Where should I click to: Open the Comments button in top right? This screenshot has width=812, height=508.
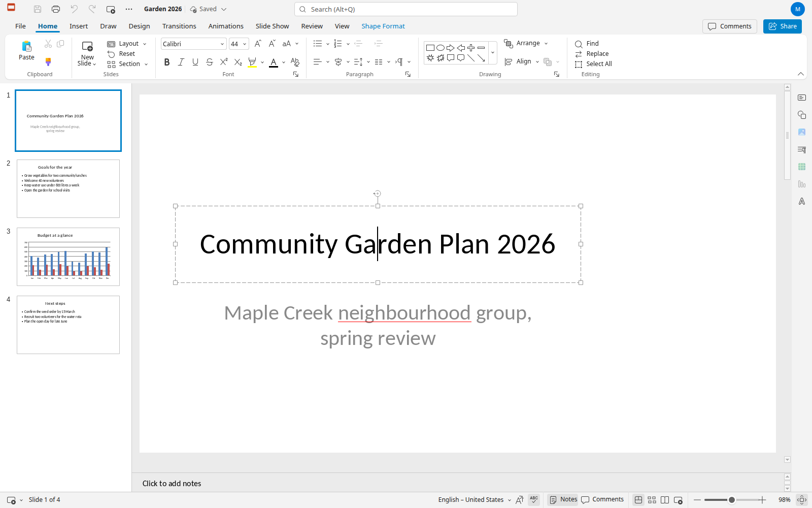pyautogui.click(x=730, y=26)
